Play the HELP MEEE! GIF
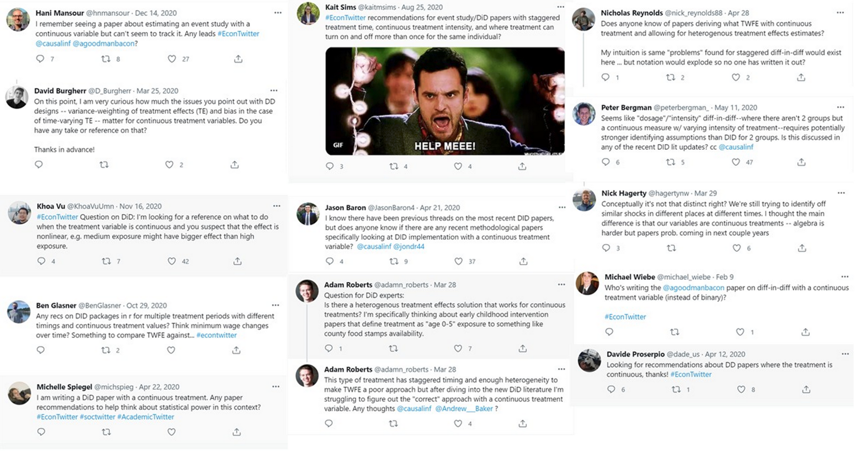 [x=445, y=101]
